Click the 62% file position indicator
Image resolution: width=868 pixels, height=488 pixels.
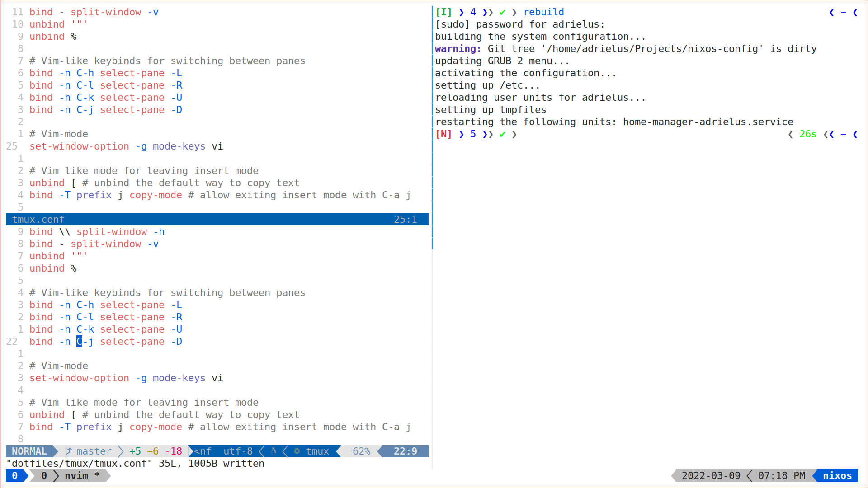[x=361, y=451]
